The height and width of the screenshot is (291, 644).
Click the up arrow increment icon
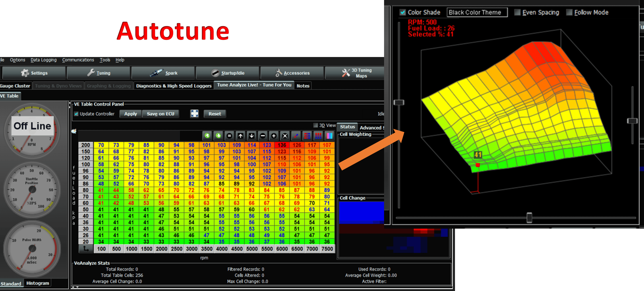(240, 136)
